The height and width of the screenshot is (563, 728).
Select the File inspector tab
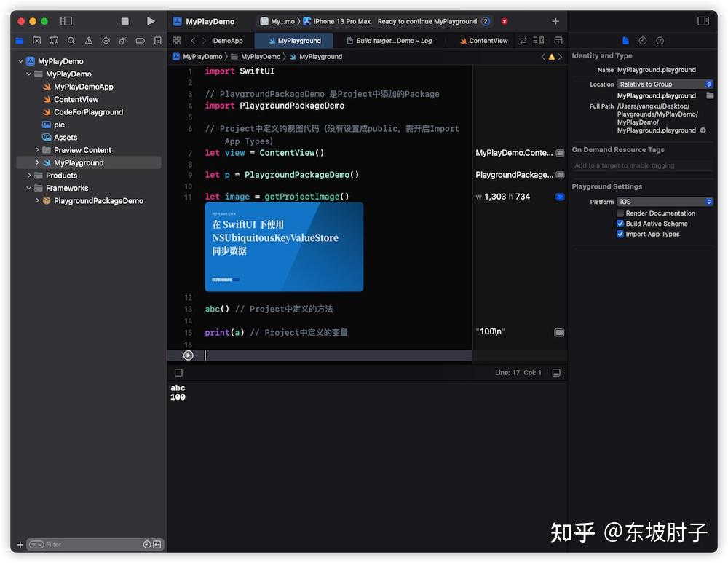click(625, 41)
